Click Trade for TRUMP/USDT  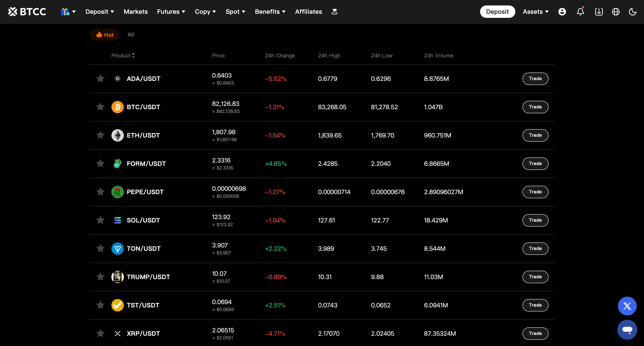point(535,277)
